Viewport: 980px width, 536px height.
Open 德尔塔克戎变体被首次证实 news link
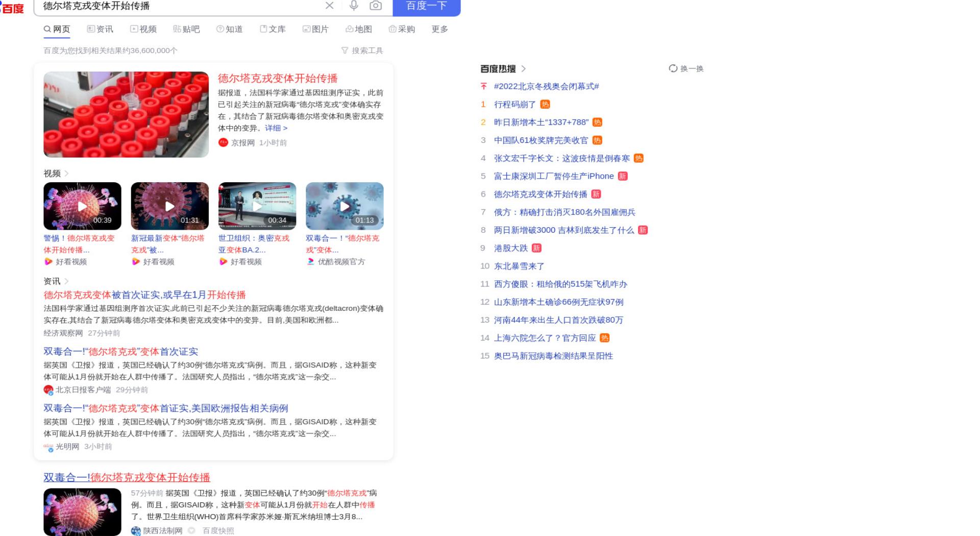tap(144, 295)
